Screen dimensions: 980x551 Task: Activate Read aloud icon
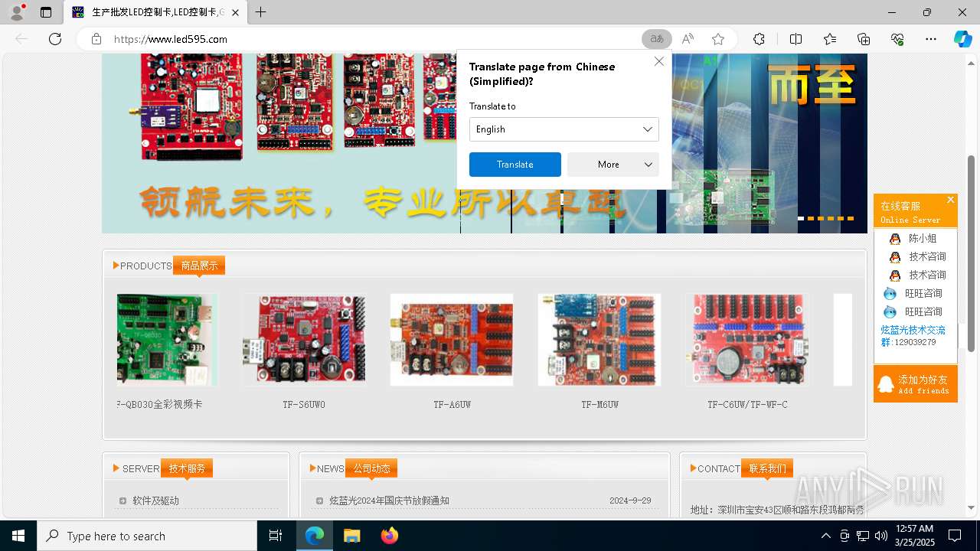(688, 39)
